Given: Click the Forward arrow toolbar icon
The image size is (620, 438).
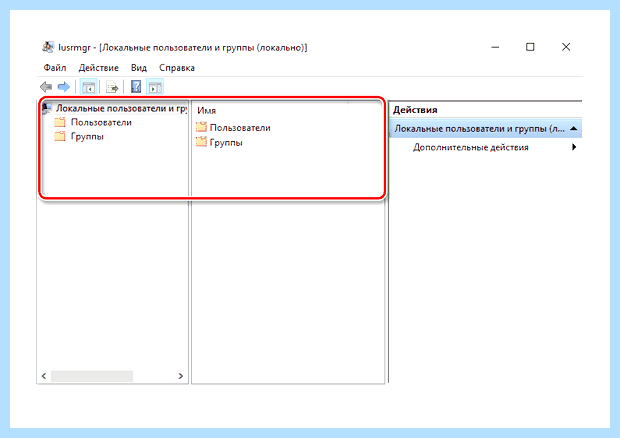Looking at the screenshot, I should tap(64, 87).
